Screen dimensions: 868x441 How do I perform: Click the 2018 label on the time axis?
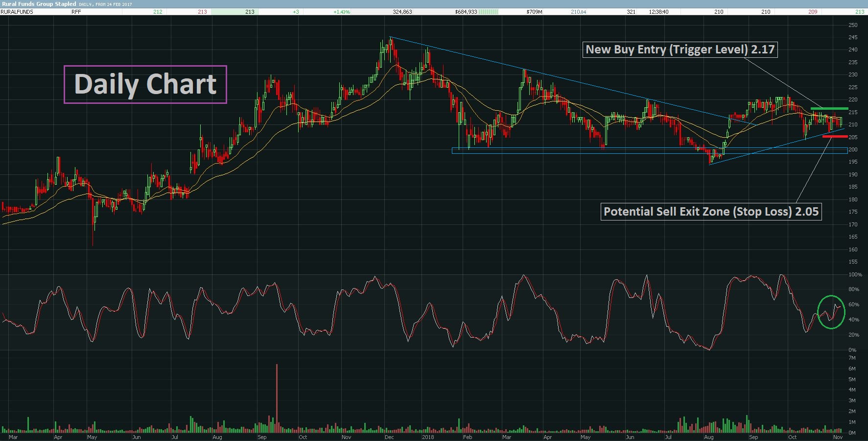(428, 437)
